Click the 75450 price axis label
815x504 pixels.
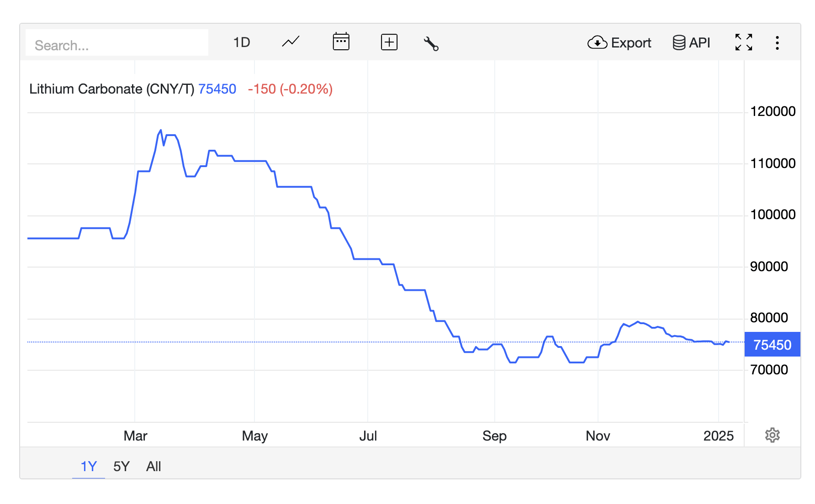[772, 345]
